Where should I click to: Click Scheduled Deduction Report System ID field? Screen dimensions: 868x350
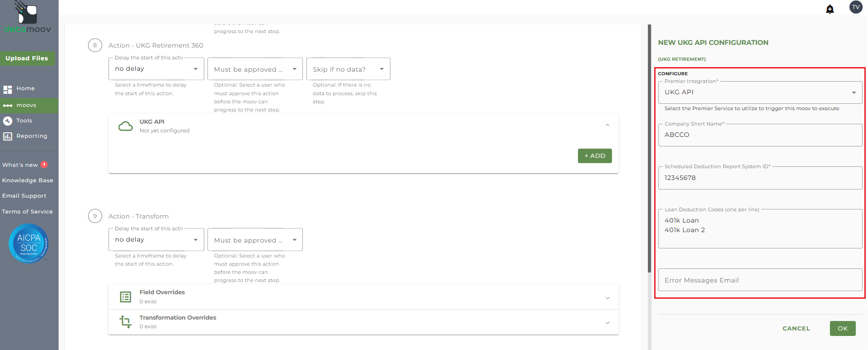click(x=760, y=178)
